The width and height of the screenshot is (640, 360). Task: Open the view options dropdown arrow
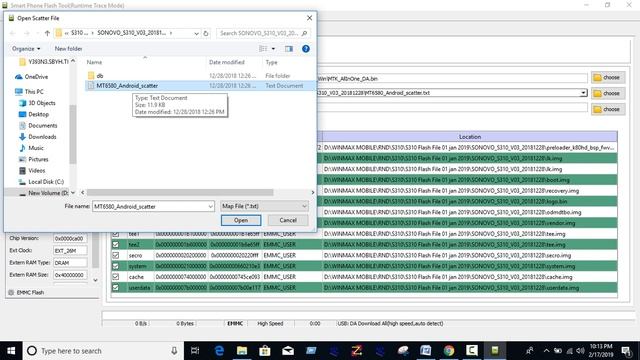click(273, 49)
